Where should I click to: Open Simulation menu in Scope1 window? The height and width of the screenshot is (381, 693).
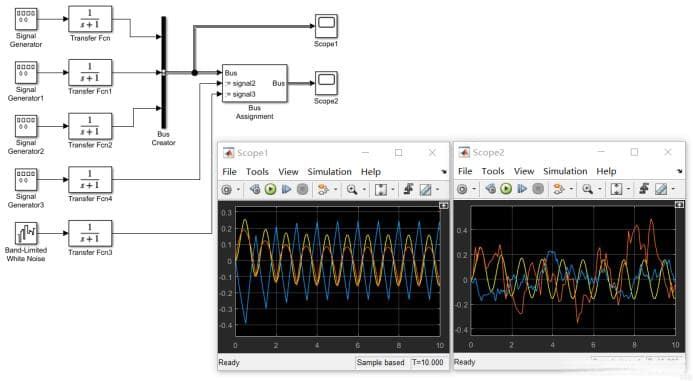point(329,172)
